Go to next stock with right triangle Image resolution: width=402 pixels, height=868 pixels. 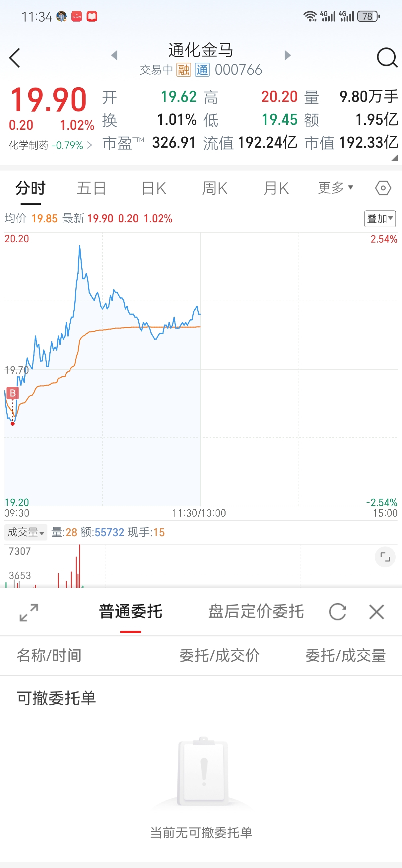tap(288, 55)
